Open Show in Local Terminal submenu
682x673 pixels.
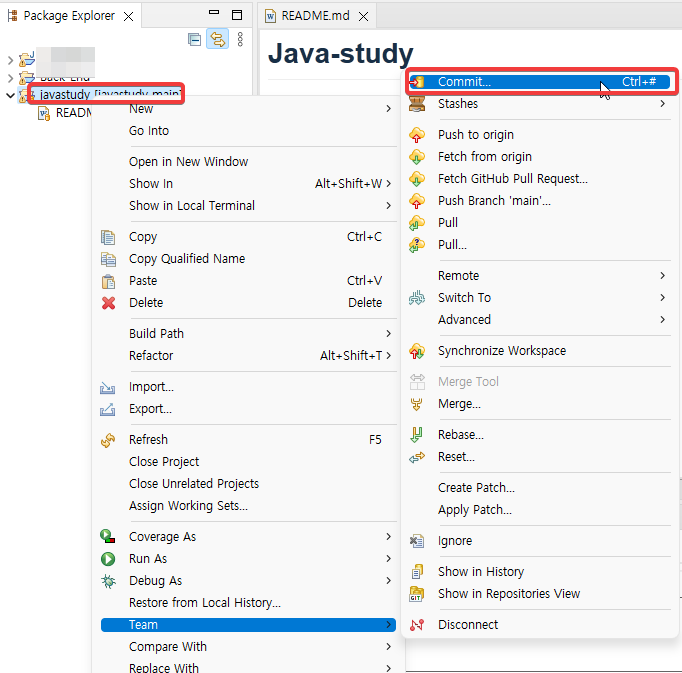(x=248, y=206)
